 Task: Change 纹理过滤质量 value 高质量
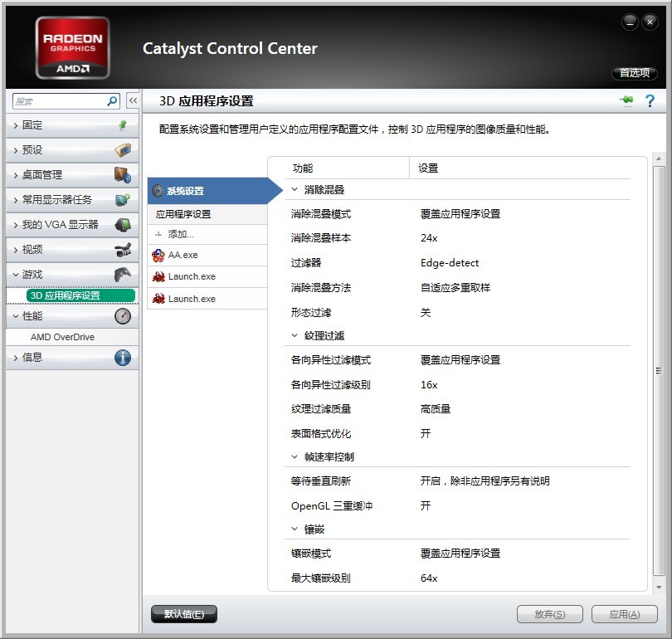pyautogui.click(x=436, y=409)
